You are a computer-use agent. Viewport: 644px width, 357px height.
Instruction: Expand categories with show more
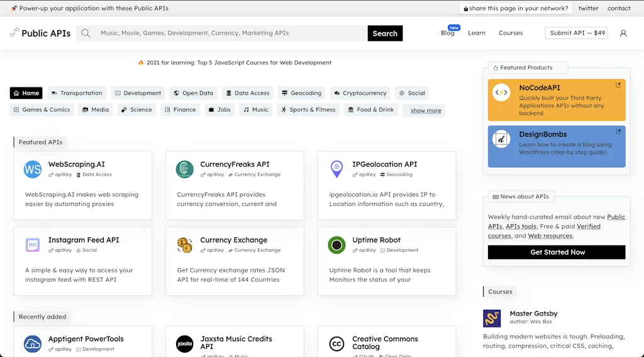tap(426, 111)
